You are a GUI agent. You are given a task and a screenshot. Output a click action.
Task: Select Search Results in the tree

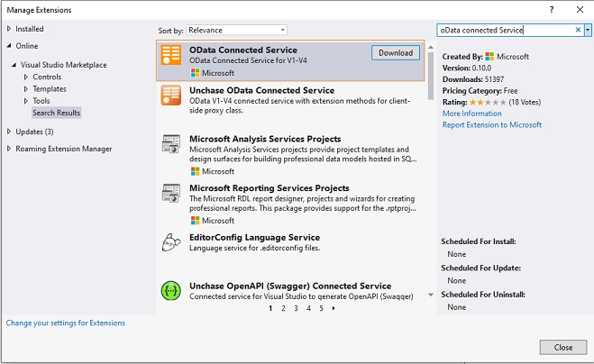pos(56,113)
